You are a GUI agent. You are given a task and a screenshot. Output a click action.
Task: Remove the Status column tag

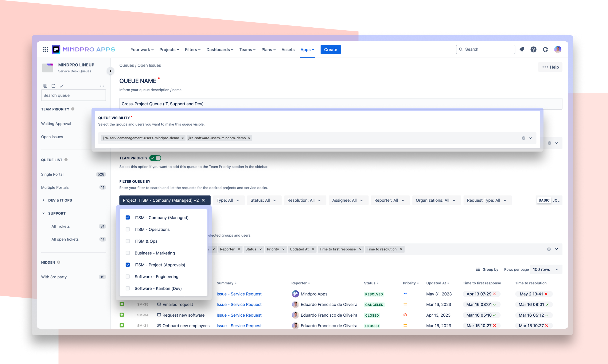(260, 249)
